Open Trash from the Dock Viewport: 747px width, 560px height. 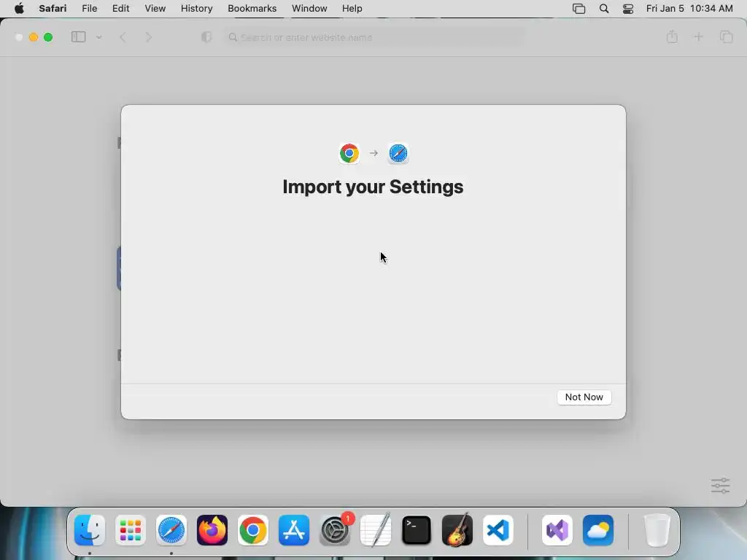(657, 530)
